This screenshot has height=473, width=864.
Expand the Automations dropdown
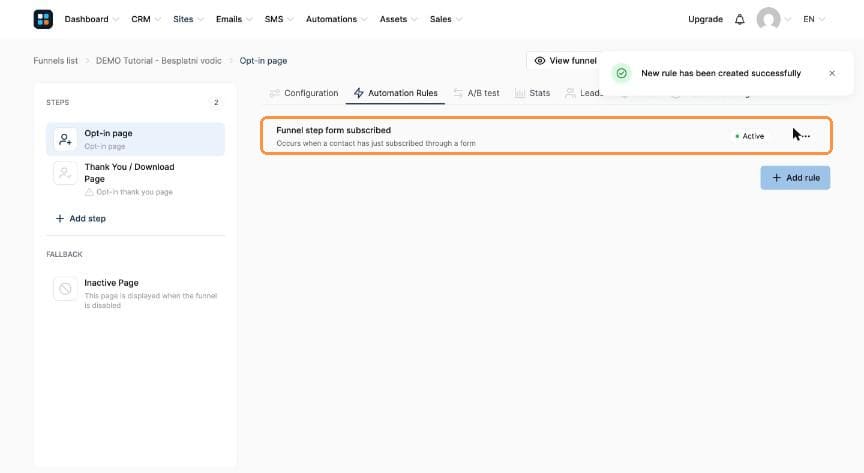tap(336, 19)
